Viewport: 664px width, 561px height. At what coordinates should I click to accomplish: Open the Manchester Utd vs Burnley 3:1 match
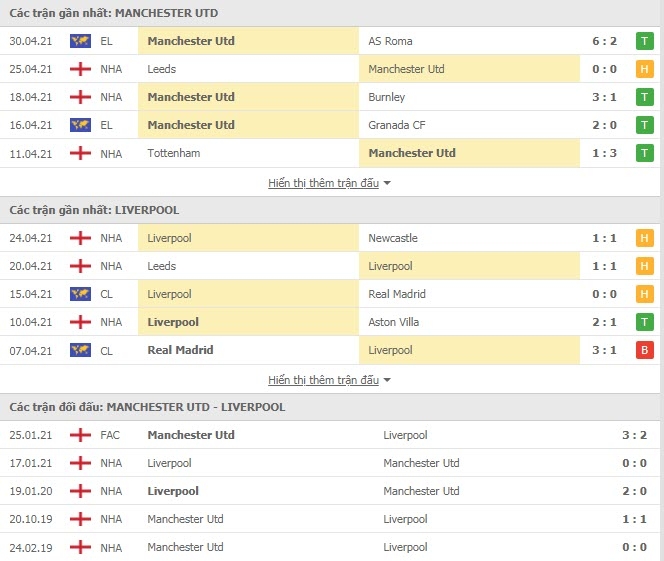(330, 97)
